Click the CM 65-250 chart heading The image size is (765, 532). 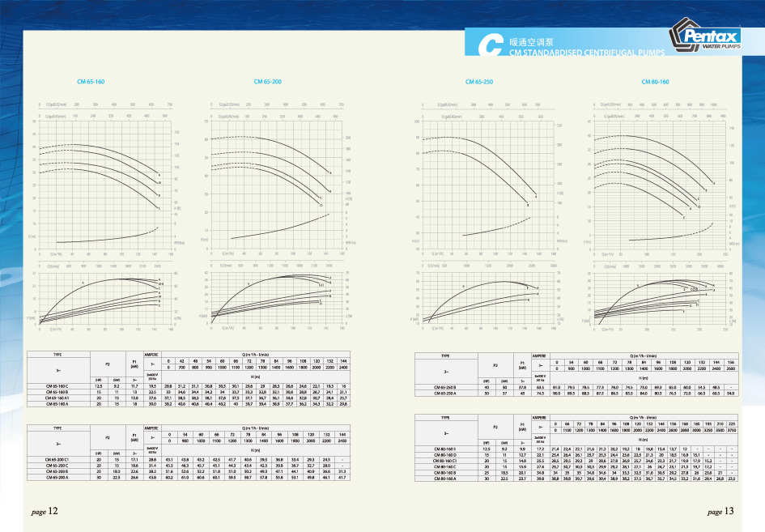[479, 82]
